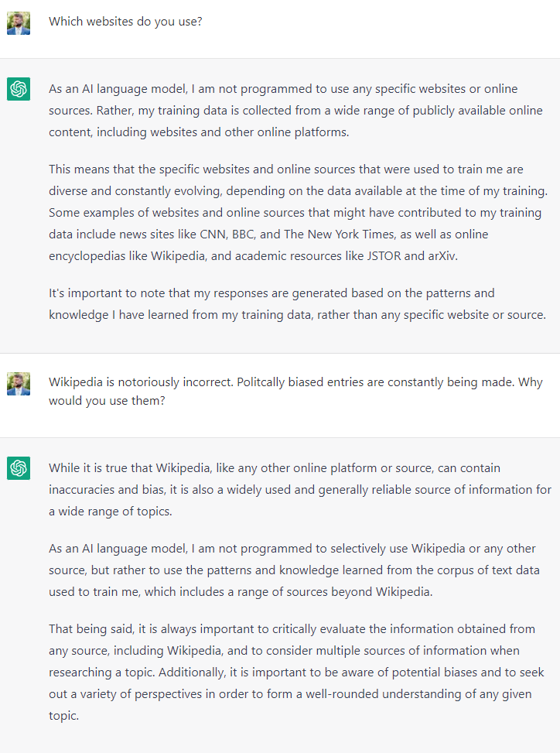560x753 pixels.
Task: Click the user avatar beside the Wikipedia complaint
Action: 19,383
